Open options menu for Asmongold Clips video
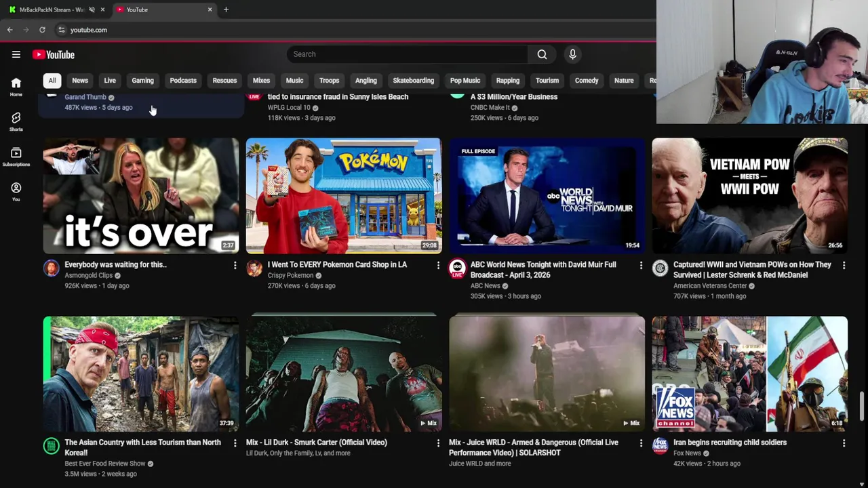Screen dimensions: 868x488 click(235, 265)
